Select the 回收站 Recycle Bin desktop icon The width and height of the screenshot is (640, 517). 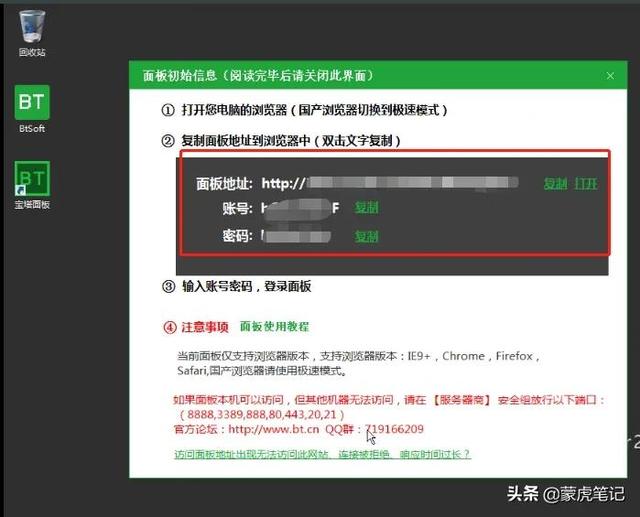[x=32, y=28]
